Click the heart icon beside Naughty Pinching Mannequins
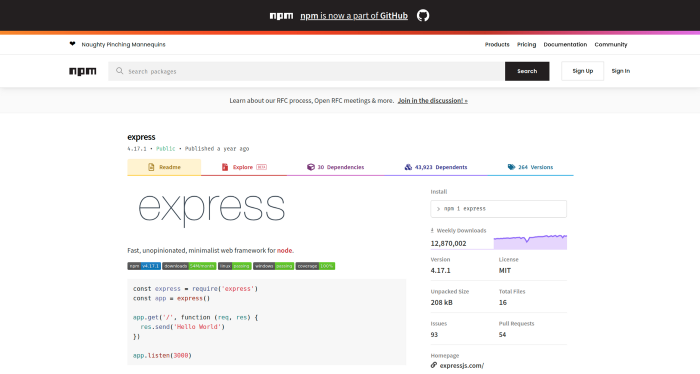 coord(72,44)
